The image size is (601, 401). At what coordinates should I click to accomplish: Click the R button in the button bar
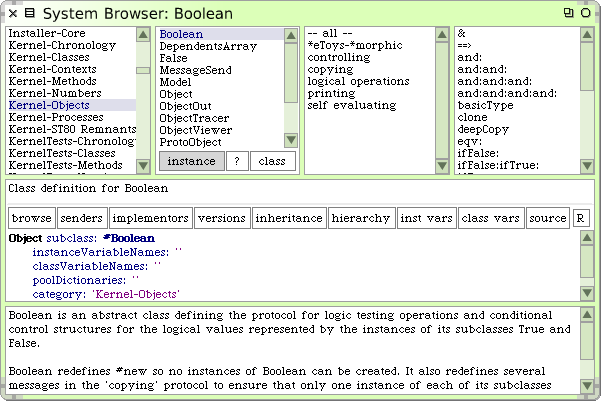pyautogui.click(x=580, y=217)
